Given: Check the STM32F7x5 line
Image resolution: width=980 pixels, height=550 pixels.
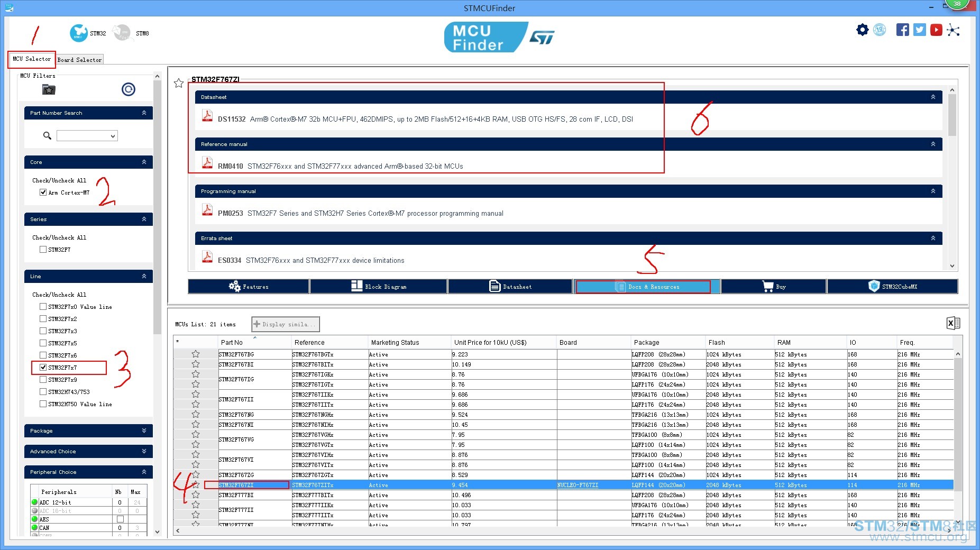Looking at the screenshot, I should (x=43, y=343).
